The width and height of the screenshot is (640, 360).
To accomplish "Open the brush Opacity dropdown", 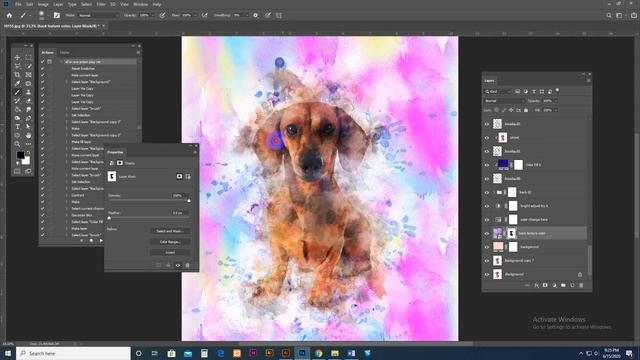I will (152, 15).
